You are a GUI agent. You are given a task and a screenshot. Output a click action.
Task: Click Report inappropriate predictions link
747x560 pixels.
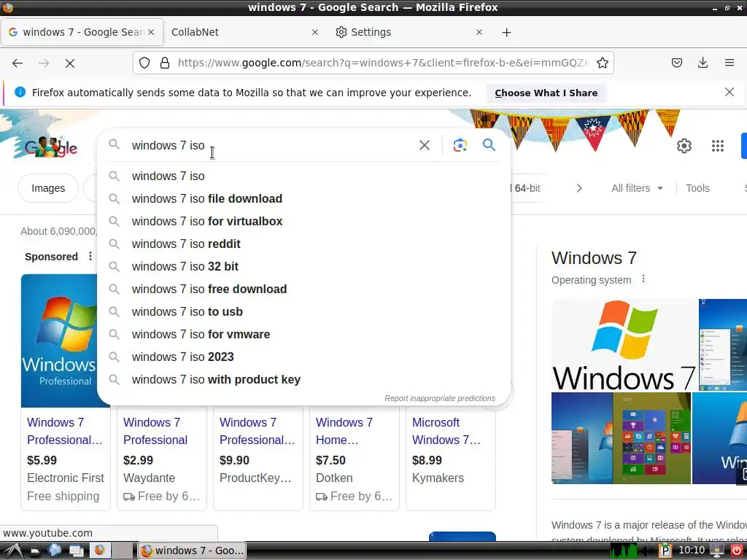440,398
